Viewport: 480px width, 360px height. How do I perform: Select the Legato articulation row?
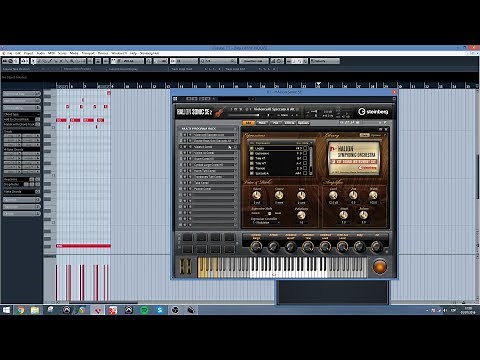(x=278, y=148)
